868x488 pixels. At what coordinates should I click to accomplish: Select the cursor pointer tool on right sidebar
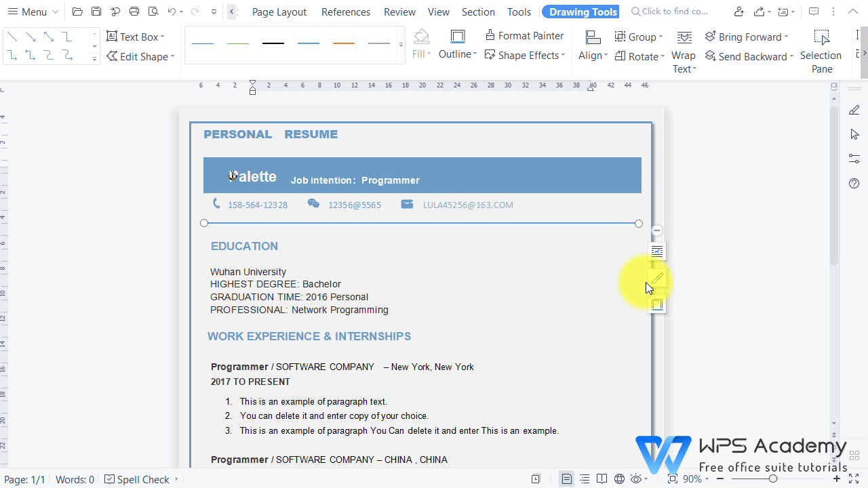854,134
